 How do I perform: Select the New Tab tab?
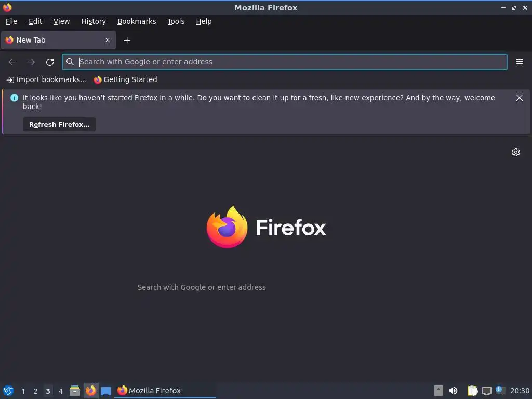[58, 40]
